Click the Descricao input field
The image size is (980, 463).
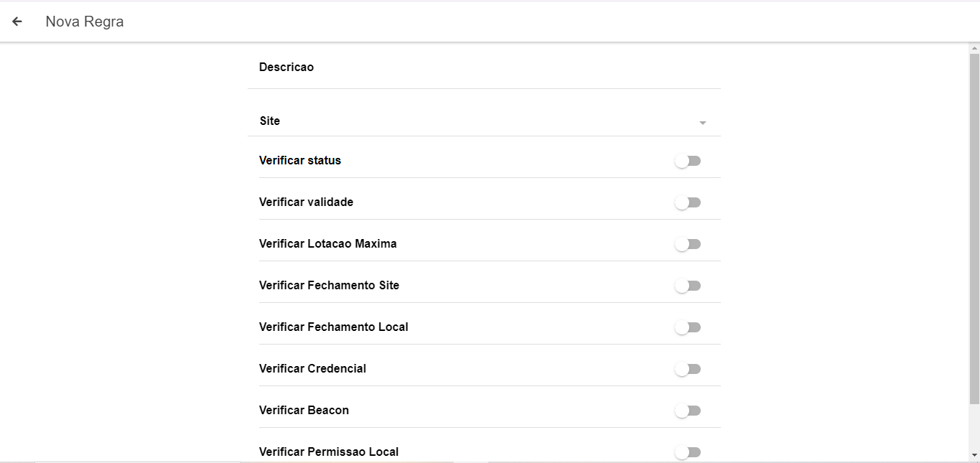[484, 67]
